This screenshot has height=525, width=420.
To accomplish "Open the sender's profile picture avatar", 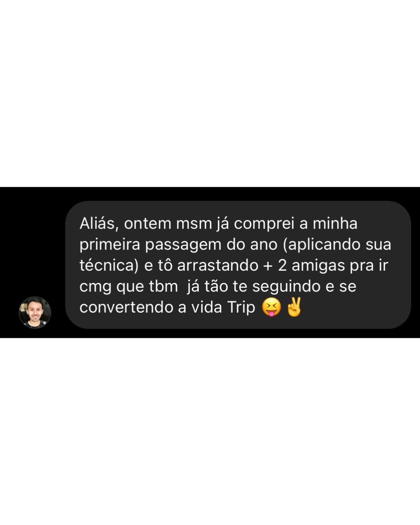I will click(x=35, y=312).
